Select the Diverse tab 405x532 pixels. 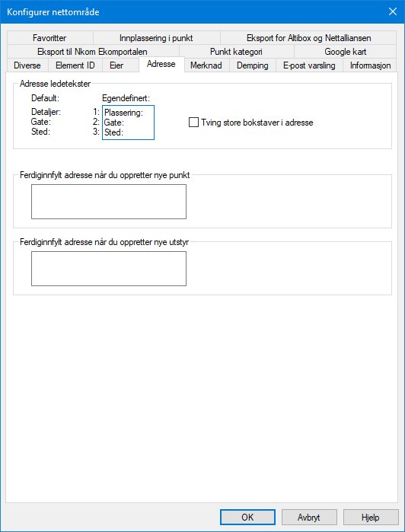(27, 65)
